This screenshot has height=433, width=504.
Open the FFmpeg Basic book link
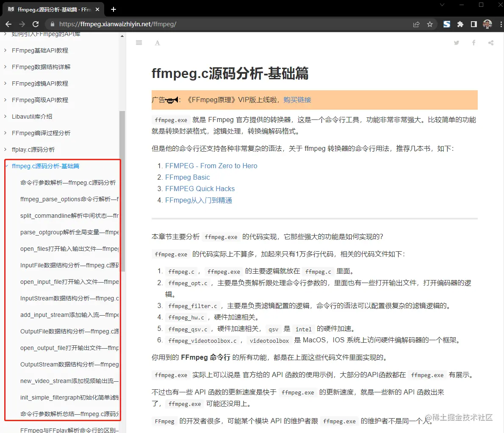(x=187, y=178)
